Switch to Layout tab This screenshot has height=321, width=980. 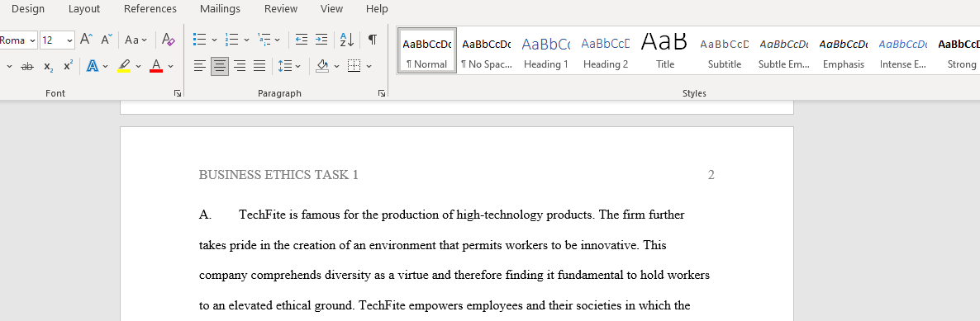(x=84, y=9)
